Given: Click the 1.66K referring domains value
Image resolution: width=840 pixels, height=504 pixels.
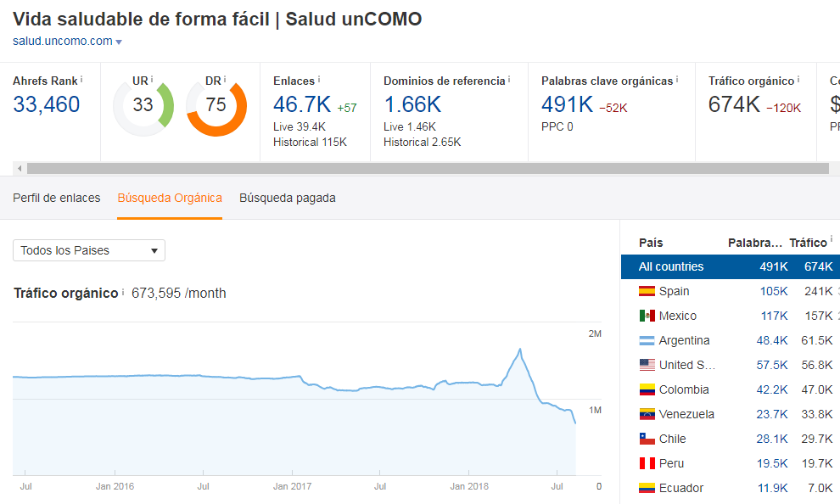Looking at the screenshot, I should (412, 104).
